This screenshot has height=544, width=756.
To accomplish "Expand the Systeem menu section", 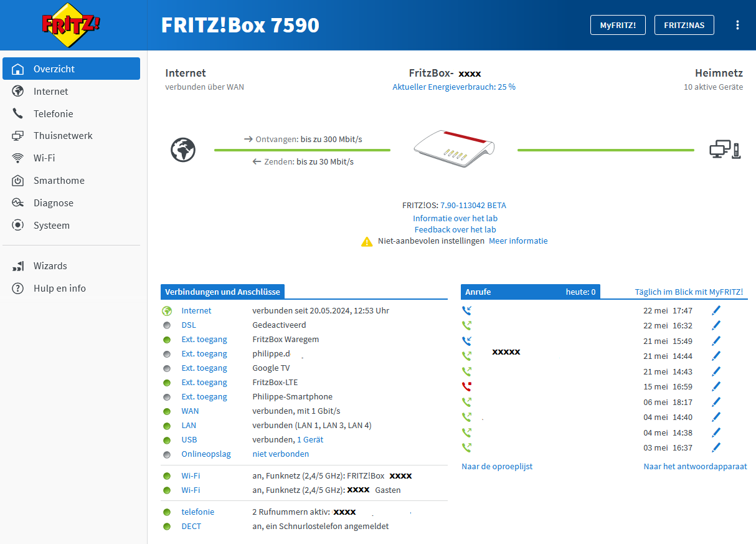I will pos(51,226).
